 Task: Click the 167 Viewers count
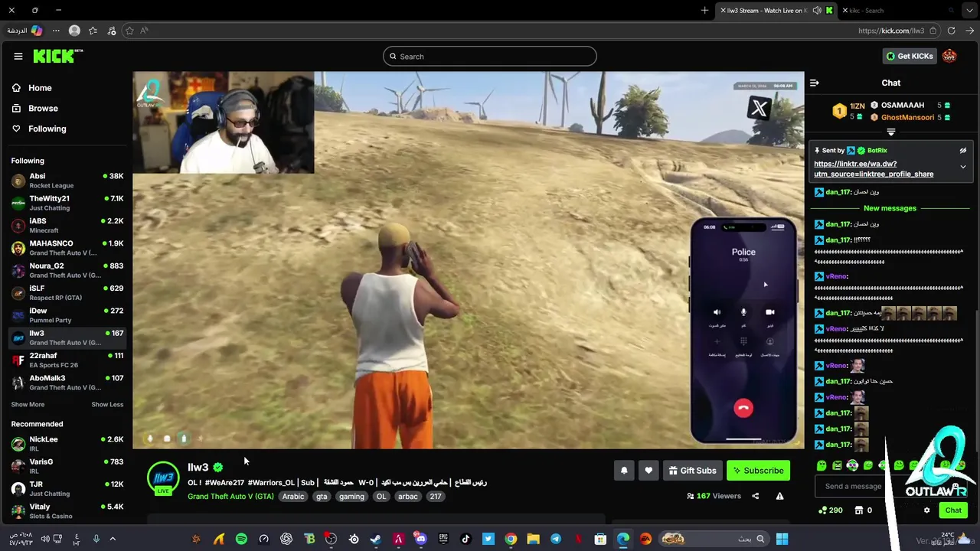coord(714,496)
